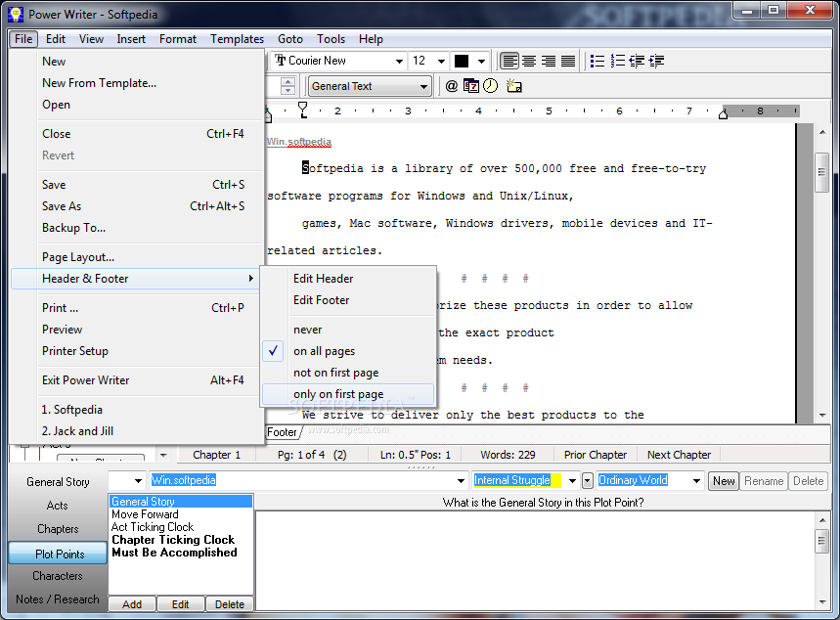Click Edit Footer in submenu
The height and width of the screenshot is (620, 840).
321,300
